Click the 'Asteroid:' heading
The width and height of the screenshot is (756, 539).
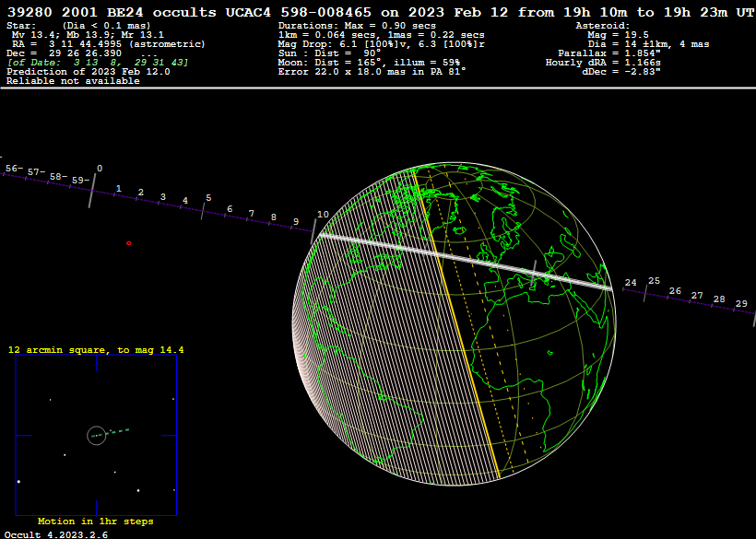pyautogui.click(x=603, y=26)
